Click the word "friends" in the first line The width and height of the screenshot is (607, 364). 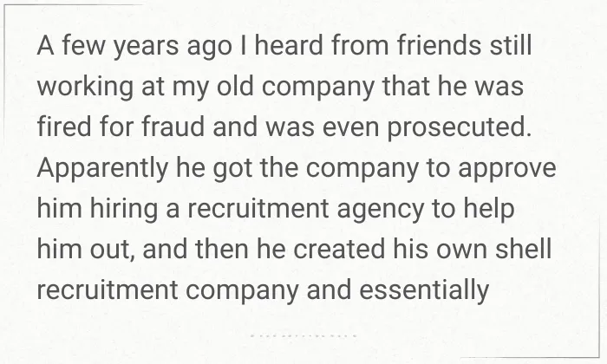pos(439,45)
